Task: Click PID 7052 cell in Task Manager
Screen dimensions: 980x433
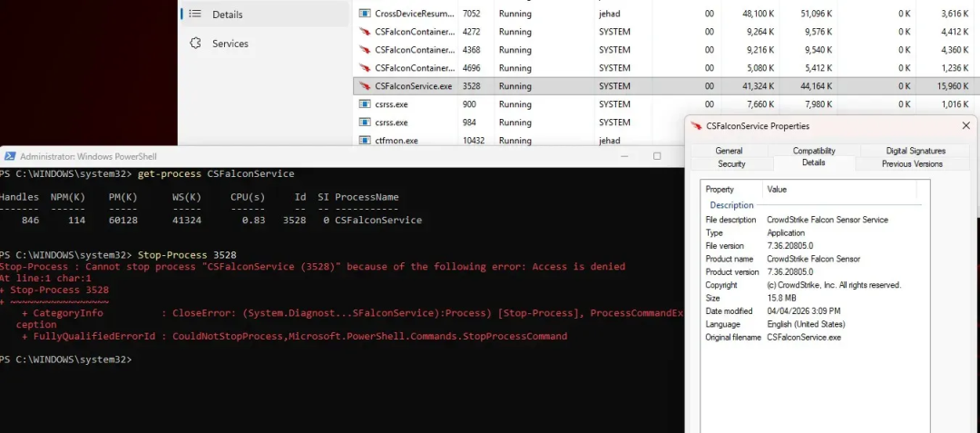Action: 471,13
